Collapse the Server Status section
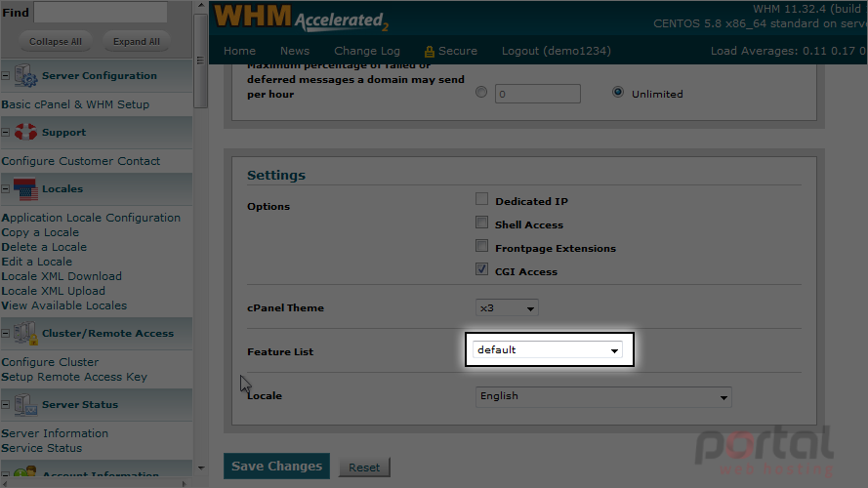The height and width of the screenshot is (488, 868). pyautogui.click(x=6, y=404)
